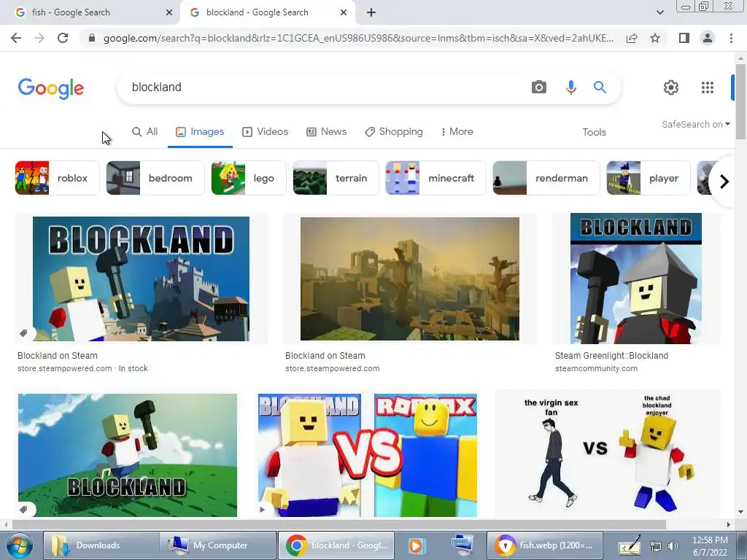747x560 pixels.
Task: Click the taskbar clock showing 12:58 PM
Action: (710, 545)
